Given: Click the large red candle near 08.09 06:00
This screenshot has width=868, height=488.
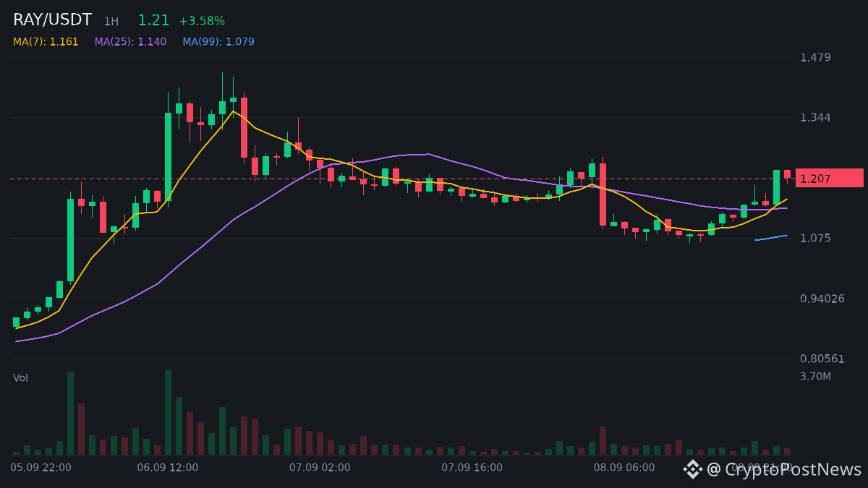Looking at the screenshot, I should tap(603, 194).
